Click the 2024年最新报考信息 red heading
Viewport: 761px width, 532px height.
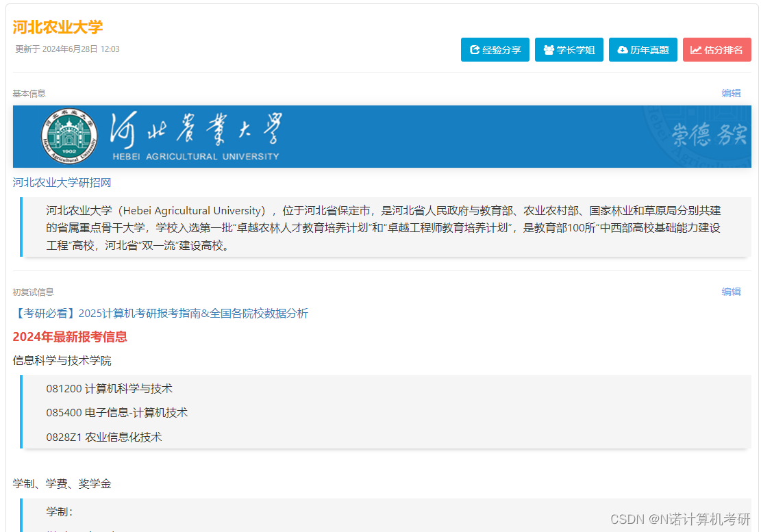click(70, 337)
